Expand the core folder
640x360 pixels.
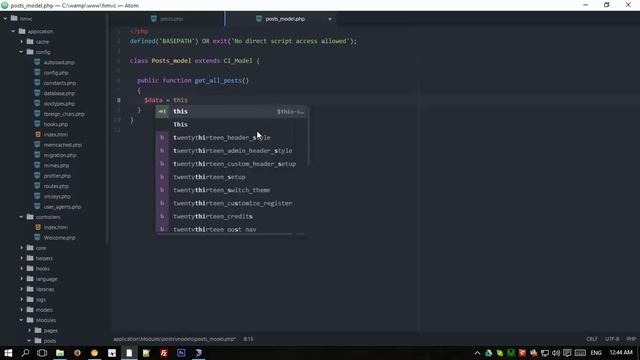tap(22, 248)
